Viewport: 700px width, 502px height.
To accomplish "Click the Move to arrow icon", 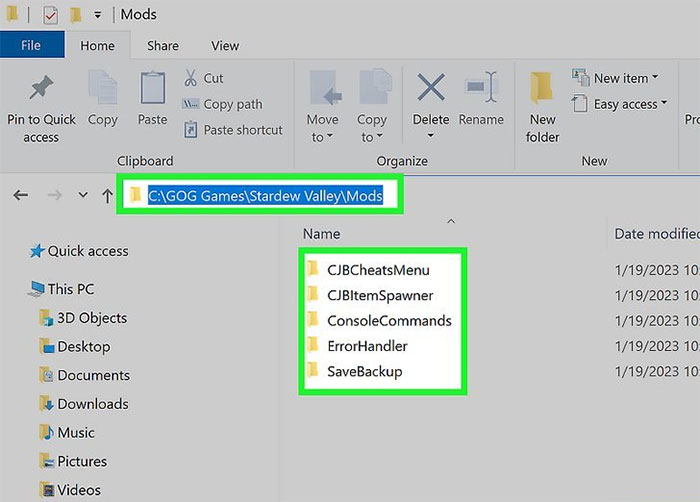I will 325,88.
